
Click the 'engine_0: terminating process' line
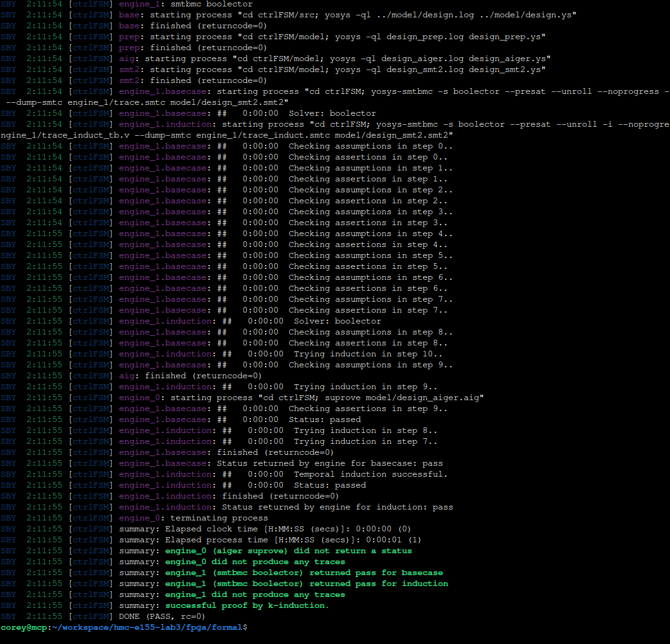click(x=193, y=518)
